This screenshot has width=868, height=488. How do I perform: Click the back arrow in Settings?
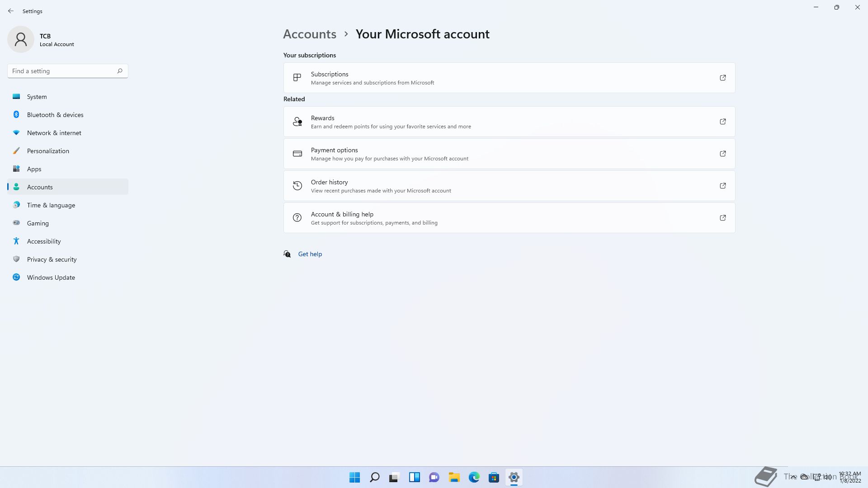point(11,11)
